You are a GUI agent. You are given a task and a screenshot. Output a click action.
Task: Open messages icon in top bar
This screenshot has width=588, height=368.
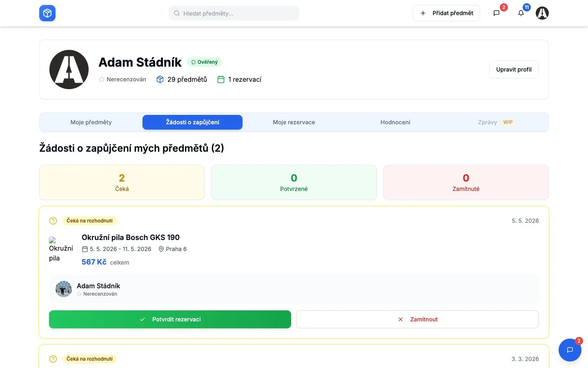(497, 13)
